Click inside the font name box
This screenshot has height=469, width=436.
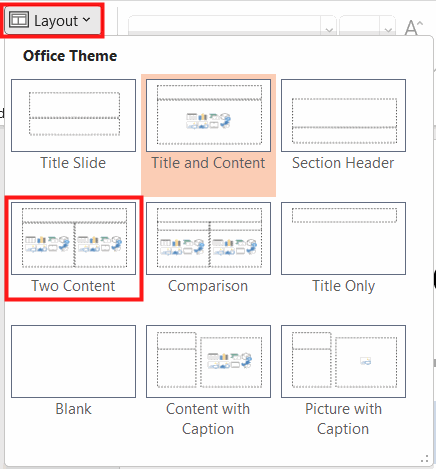[225, 25]
